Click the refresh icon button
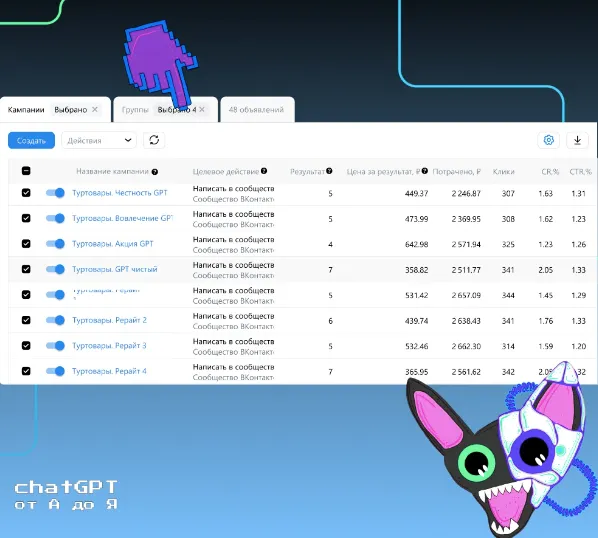The image size is (598, 538). 154,140
